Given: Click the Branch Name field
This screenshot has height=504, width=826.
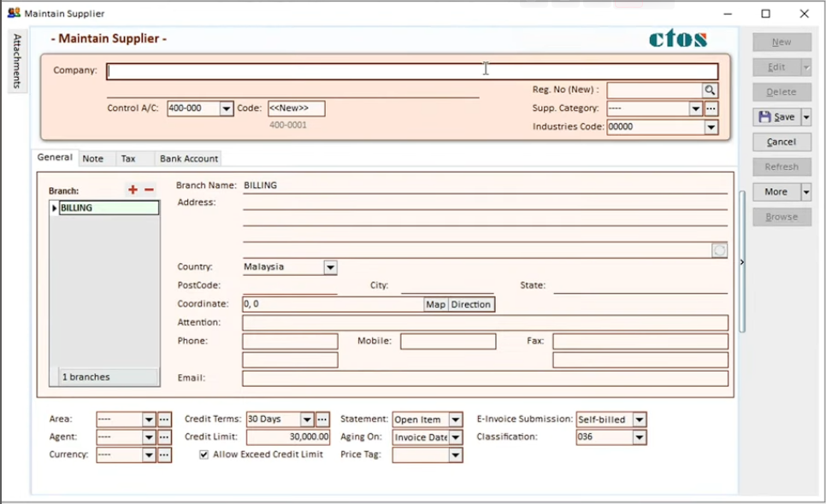Looking at the screenshot, I should [485, 185].
